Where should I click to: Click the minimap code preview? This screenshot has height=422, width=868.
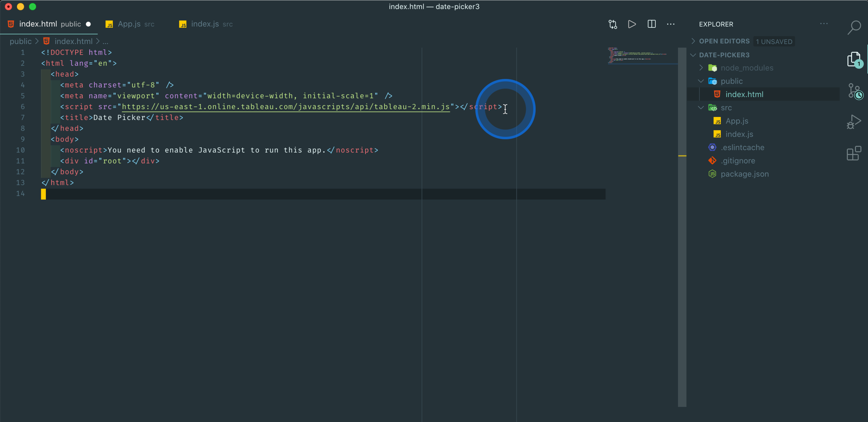pos(637,56)
